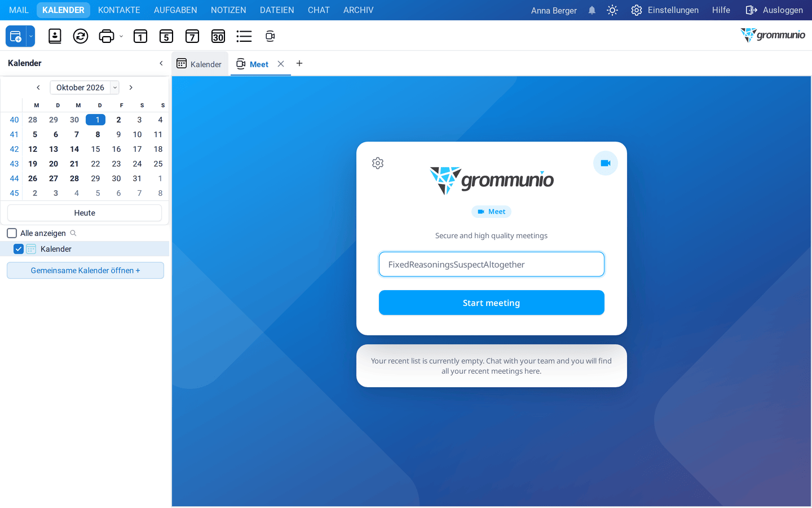Open the KALENDER section

63,10
